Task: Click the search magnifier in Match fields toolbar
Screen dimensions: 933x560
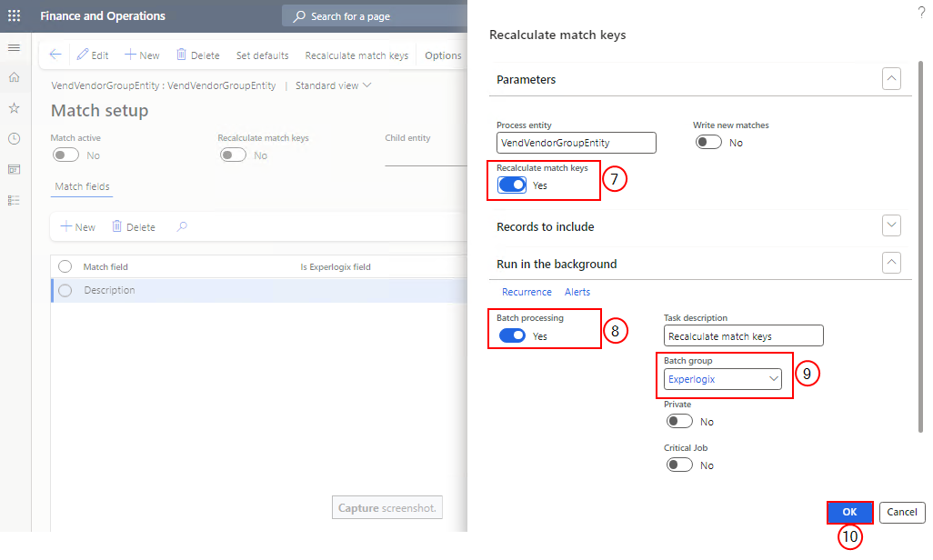Action: 182,226
